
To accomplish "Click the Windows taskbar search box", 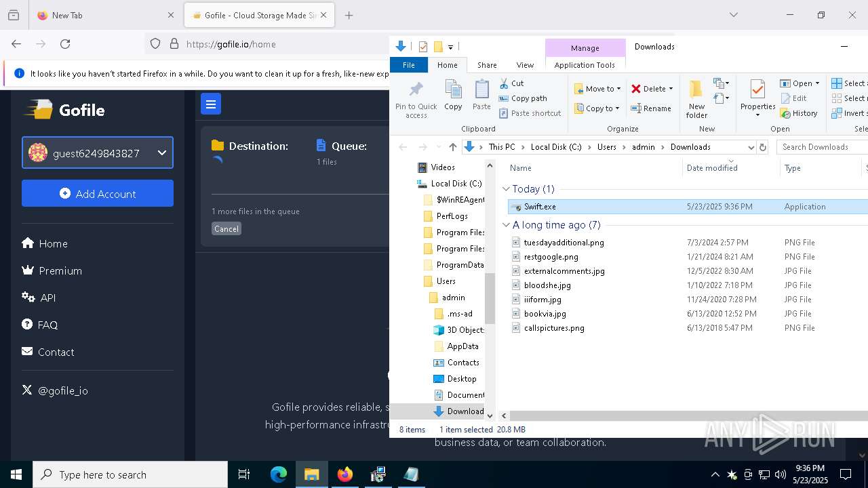I will [x=130, y=474].
